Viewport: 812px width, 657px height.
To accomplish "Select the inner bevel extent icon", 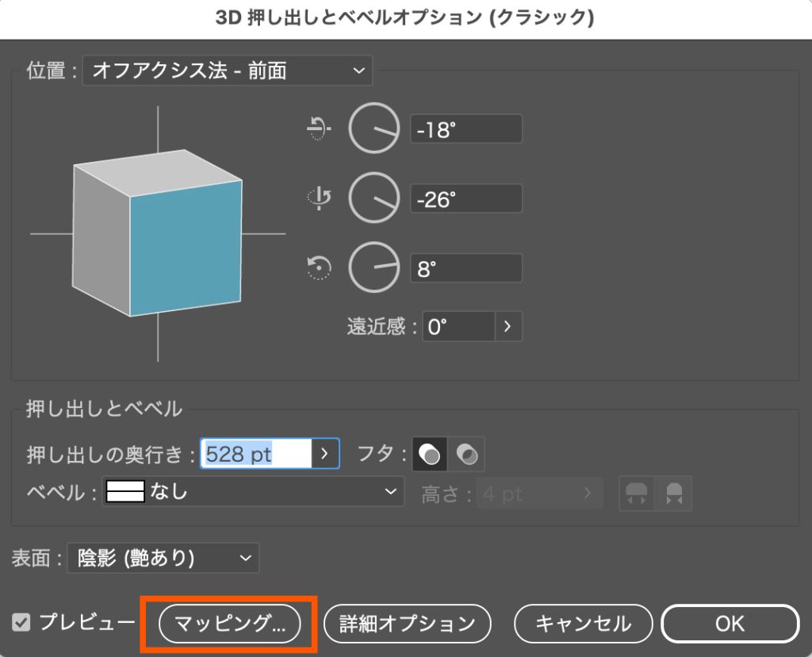I will click(672, 493).
